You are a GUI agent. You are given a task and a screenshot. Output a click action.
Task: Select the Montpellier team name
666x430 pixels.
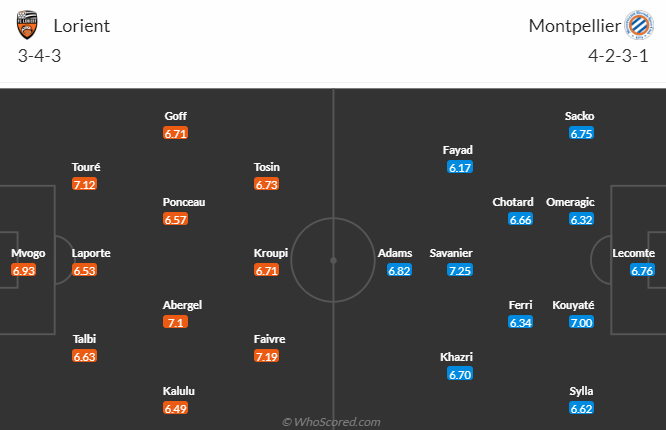(574, 26)
